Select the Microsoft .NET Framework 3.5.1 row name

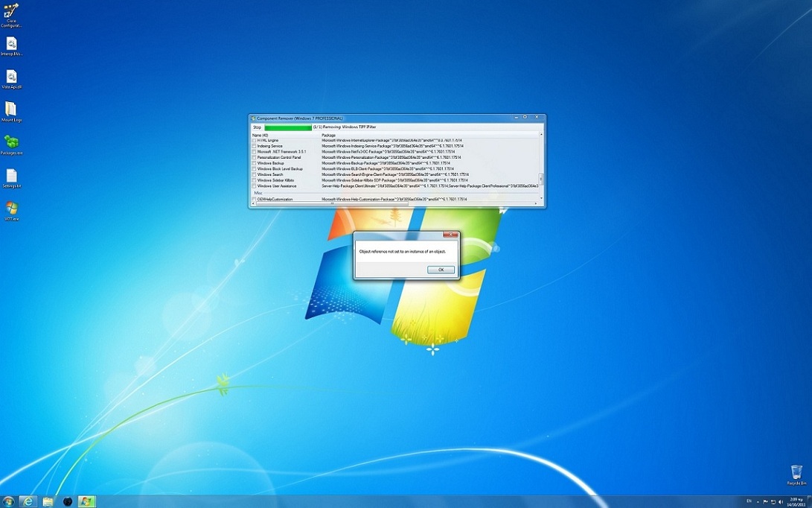282,152
